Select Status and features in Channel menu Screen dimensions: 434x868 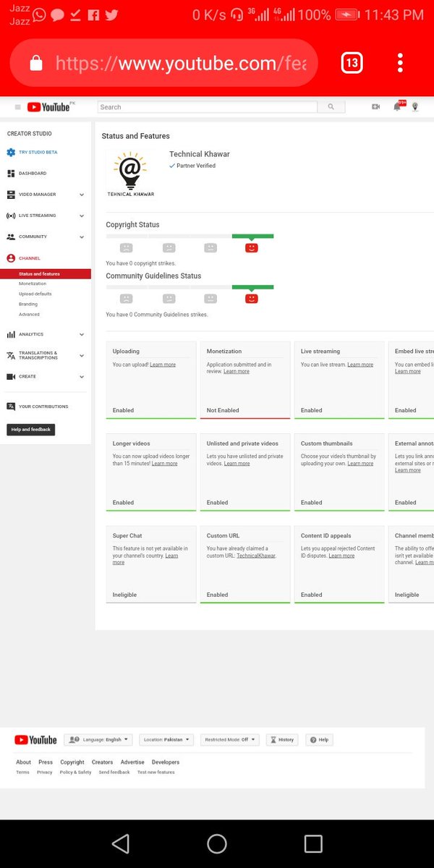tap(46, 274)
